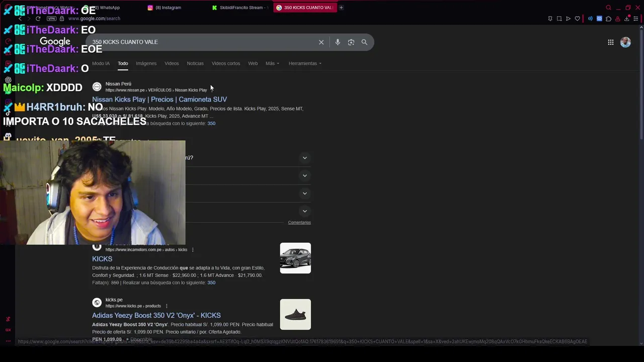
Task: Expand the third related question chevron
Action: click(x=304, y=194)
